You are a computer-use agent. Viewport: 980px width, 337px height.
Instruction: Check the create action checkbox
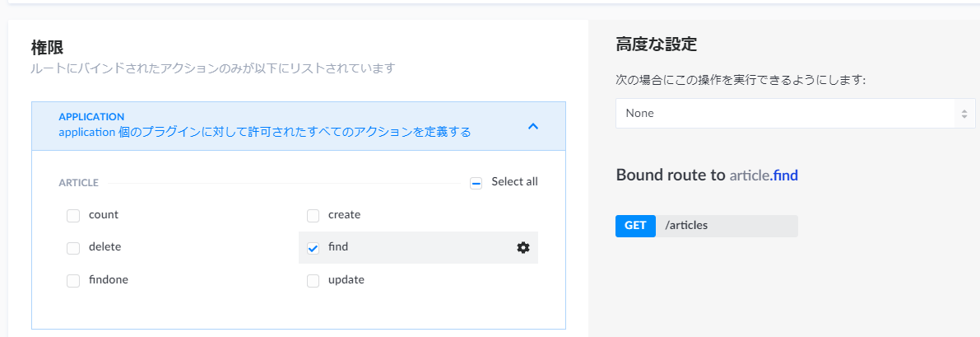pyautogui.click(x=314, y=216)
